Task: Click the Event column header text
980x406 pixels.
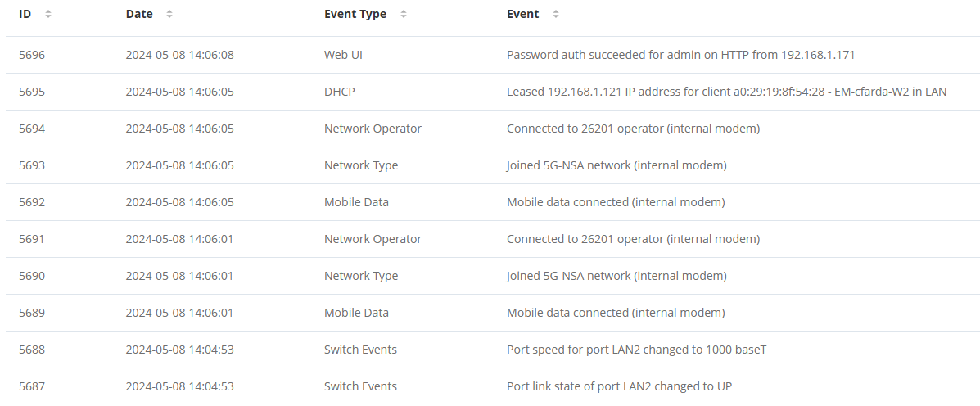Action: pyautogui.click(x=522, y=14)
